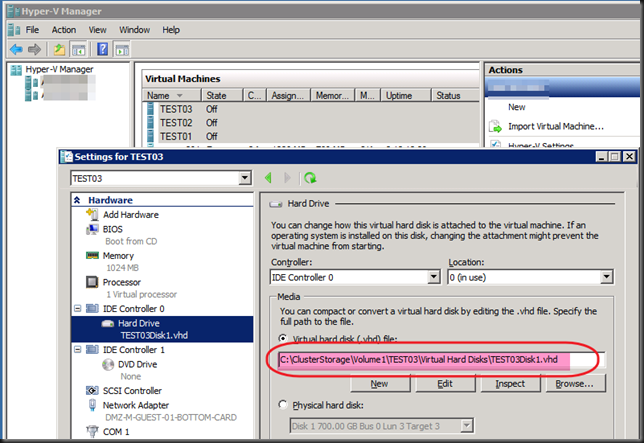Select the TEST02 name cell

(x=176, y=122)
